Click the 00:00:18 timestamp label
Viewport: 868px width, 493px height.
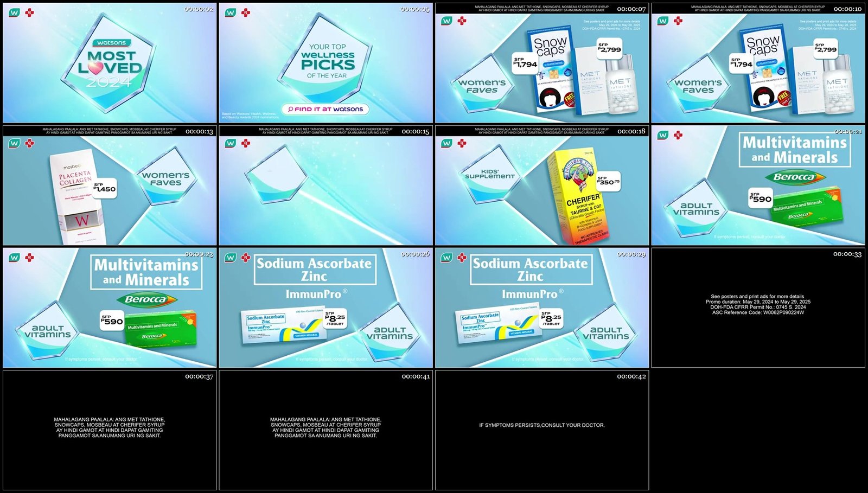click(x=631, y=131)
